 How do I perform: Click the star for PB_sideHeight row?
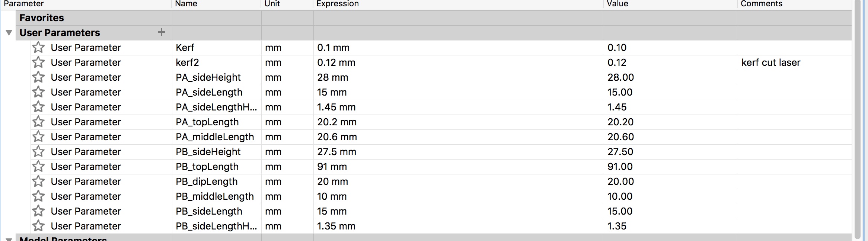[38, 152]
